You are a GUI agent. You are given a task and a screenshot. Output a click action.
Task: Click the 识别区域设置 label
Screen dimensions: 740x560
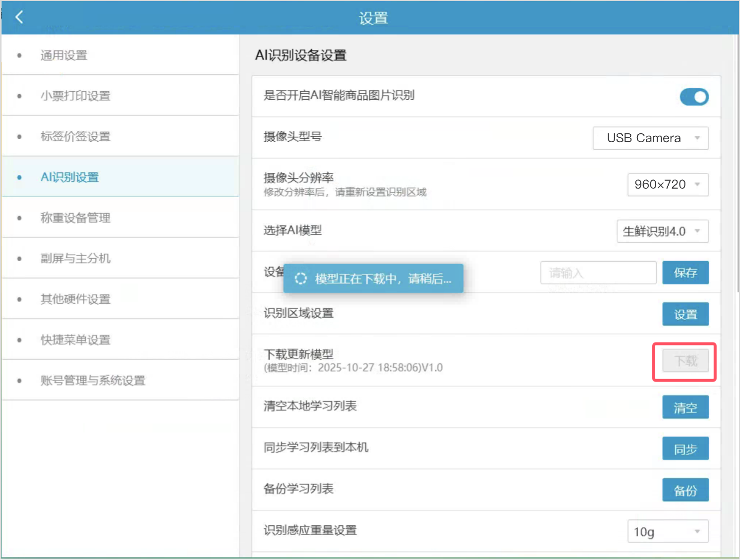coord(298,313)
